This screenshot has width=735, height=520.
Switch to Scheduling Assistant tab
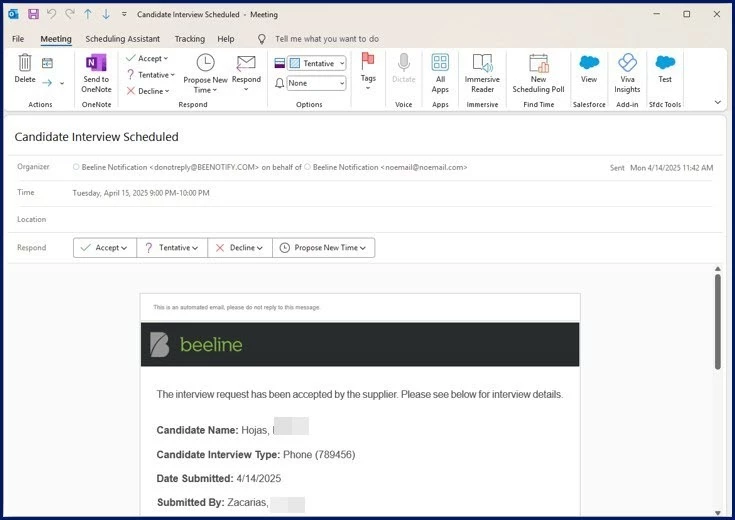(122, 39)
